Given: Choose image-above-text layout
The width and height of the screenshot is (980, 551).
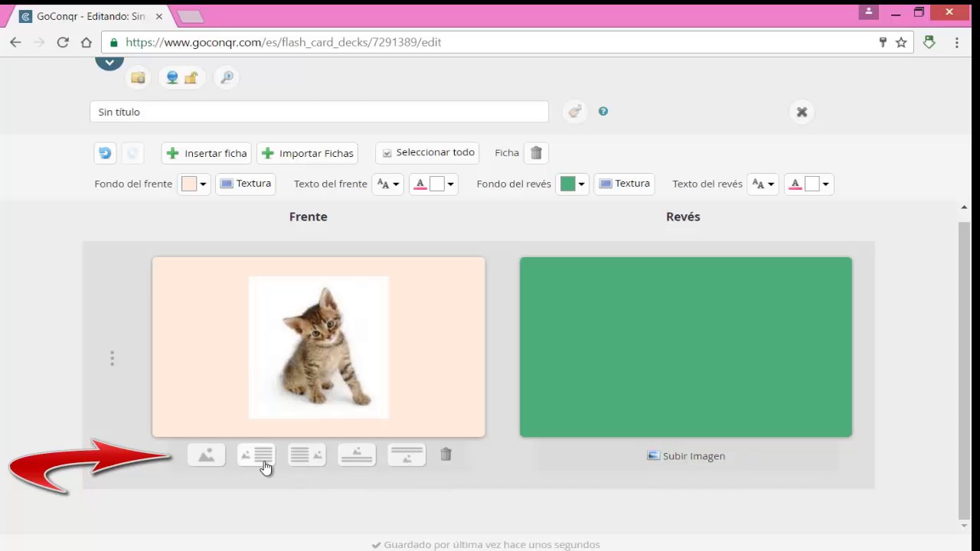Looking at the screenshot, I should 357,455.
